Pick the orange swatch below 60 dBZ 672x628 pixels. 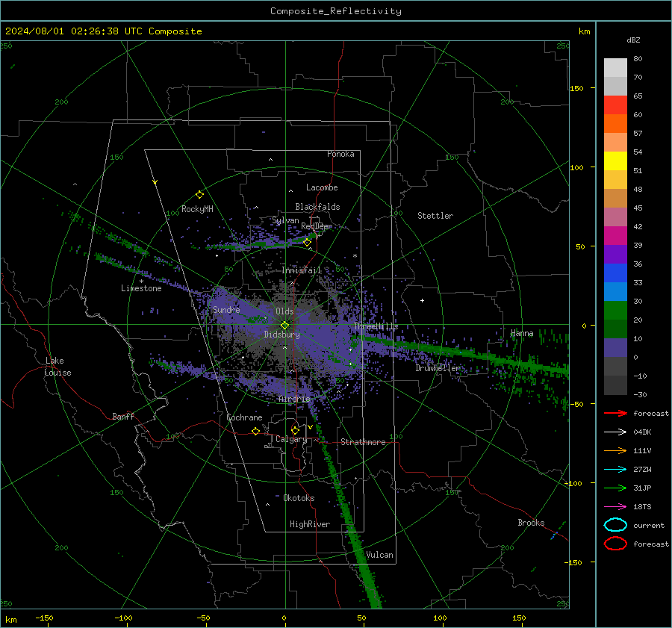615,123
